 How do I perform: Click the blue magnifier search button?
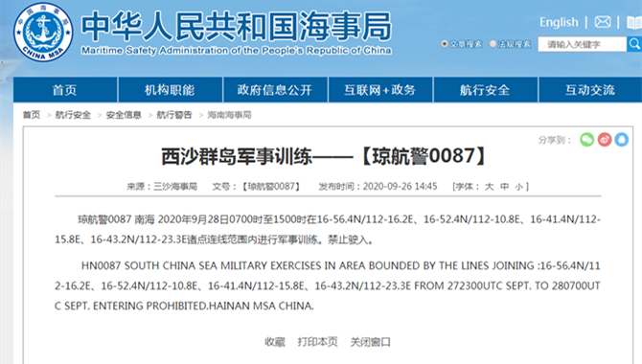[x=634, y=44]
